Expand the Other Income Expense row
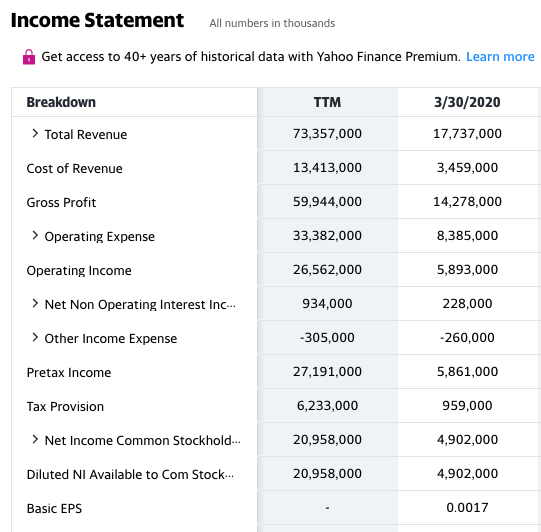Screen dimensions: 541x532 [35, 338]
